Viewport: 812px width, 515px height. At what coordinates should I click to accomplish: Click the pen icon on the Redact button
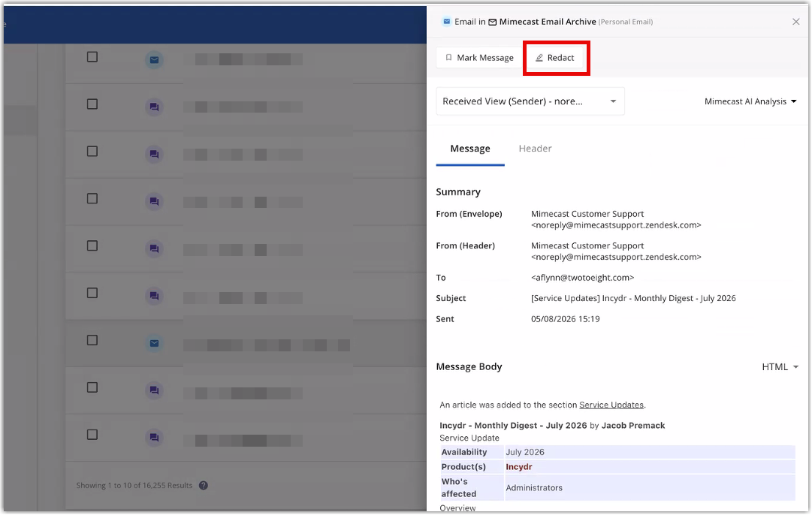pos(539,58)
